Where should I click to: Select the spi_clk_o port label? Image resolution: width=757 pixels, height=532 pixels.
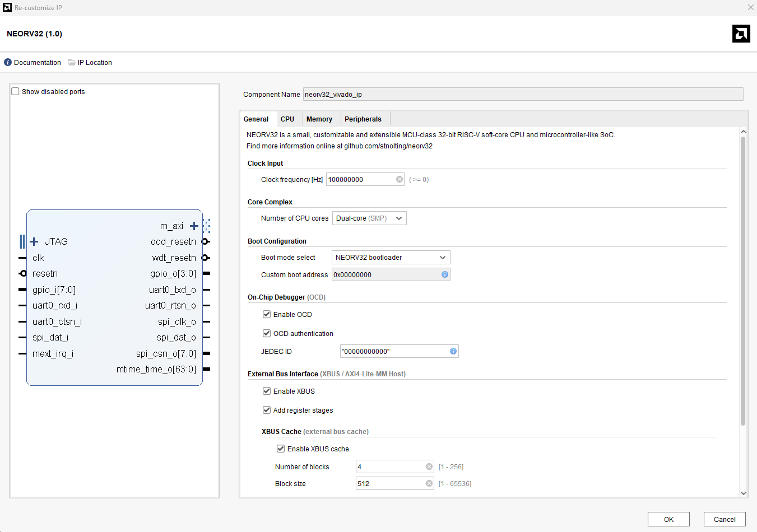(x=177, y=321)
